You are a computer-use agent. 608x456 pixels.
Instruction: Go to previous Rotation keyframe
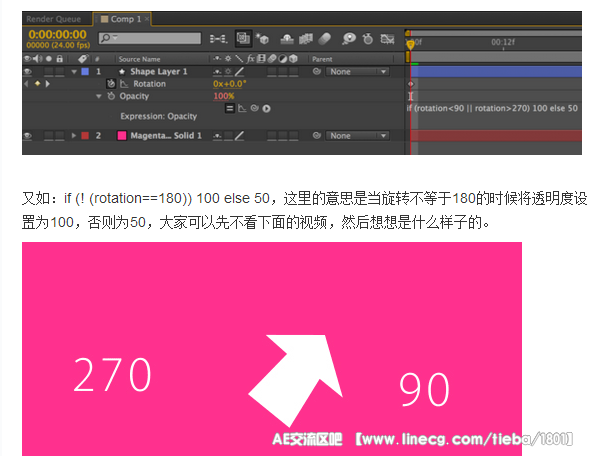tap(26, 84)
